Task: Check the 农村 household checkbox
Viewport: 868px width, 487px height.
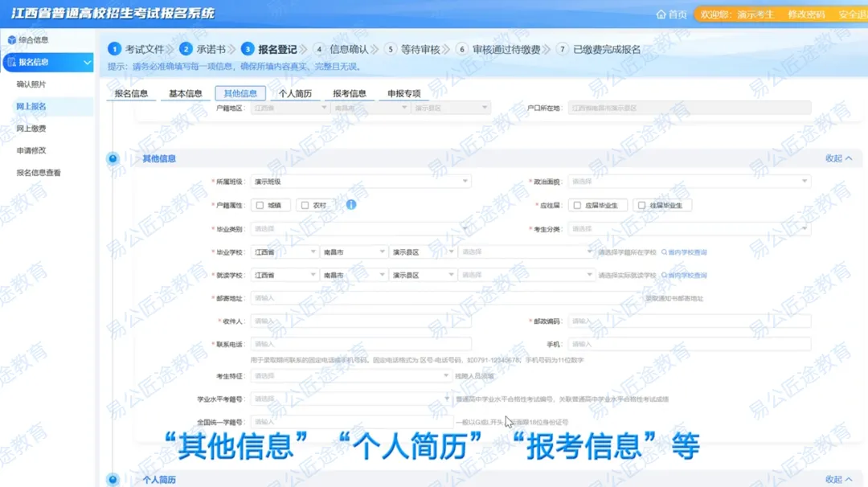Action: [305, 205]
